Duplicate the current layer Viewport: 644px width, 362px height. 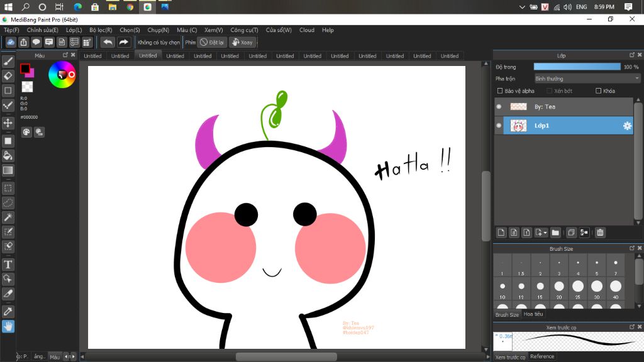click(571, 233)
